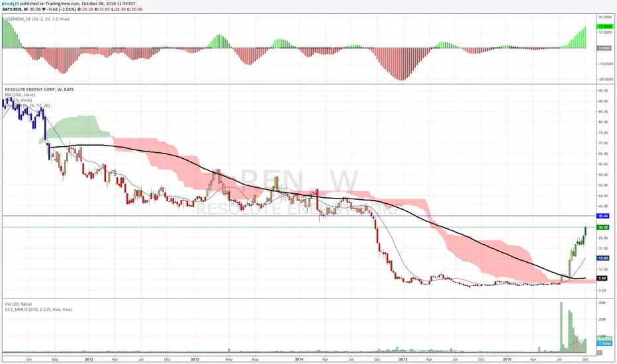Click the close value C:30.06 in header
Screen dimensions: 617x364
[134, 9]
